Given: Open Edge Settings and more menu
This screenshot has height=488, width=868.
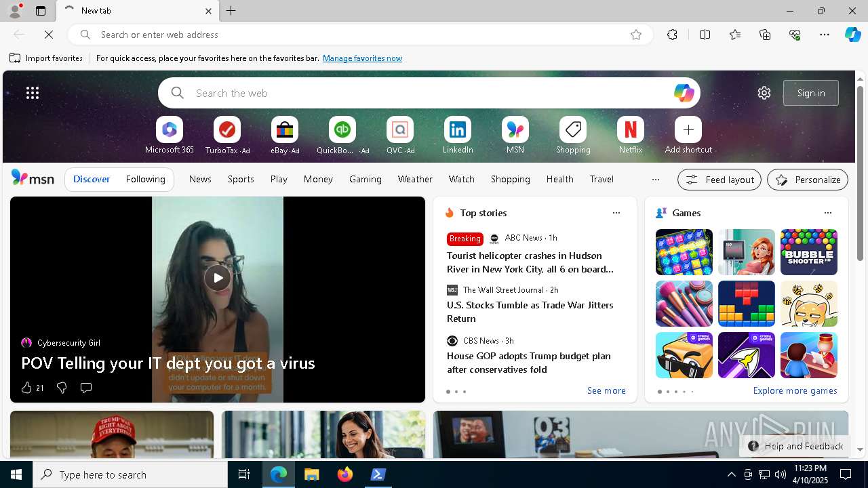Looking at the screenshot, I should click(825, 35).
